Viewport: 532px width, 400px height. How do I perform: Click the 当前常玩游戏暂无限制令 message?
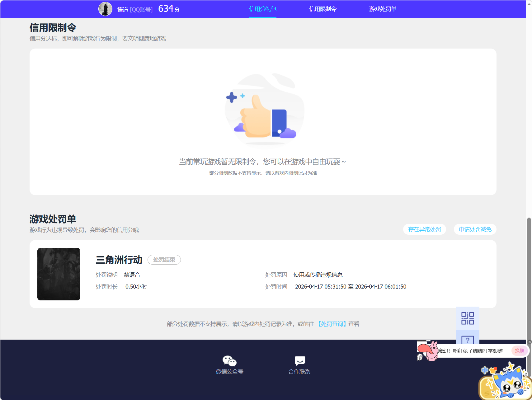pos(262,162)
